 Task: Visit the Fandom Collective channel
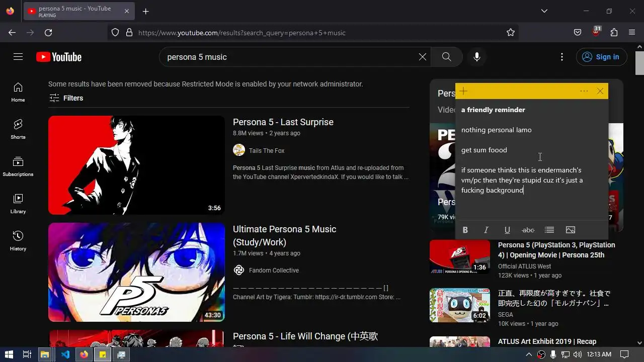(x=274, y=270)
